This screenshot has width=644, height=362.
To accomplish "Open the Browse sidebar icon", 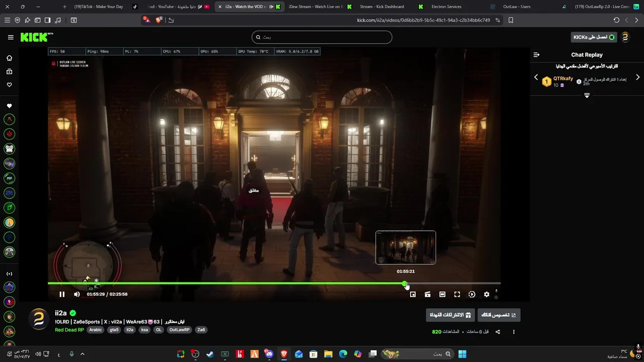I will pos(9,71).
